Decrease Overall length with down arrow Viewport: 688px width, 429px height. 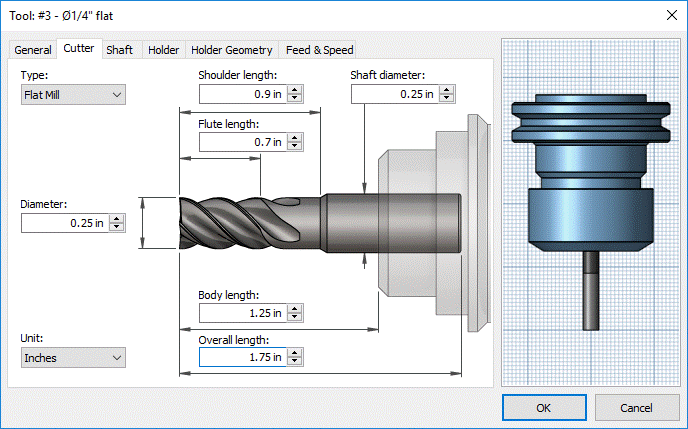point(295,361)
